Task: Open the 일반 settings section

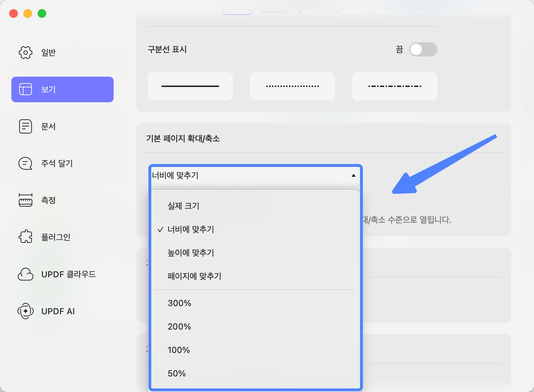Action: 62,53
